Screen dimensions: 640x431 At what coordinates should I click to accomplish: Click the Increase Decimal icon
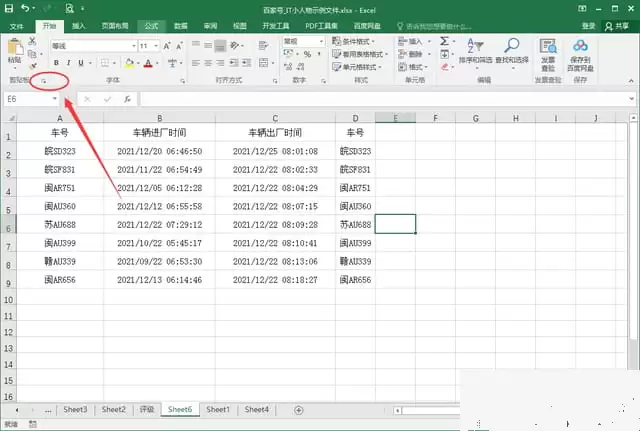tap(288, 66)
